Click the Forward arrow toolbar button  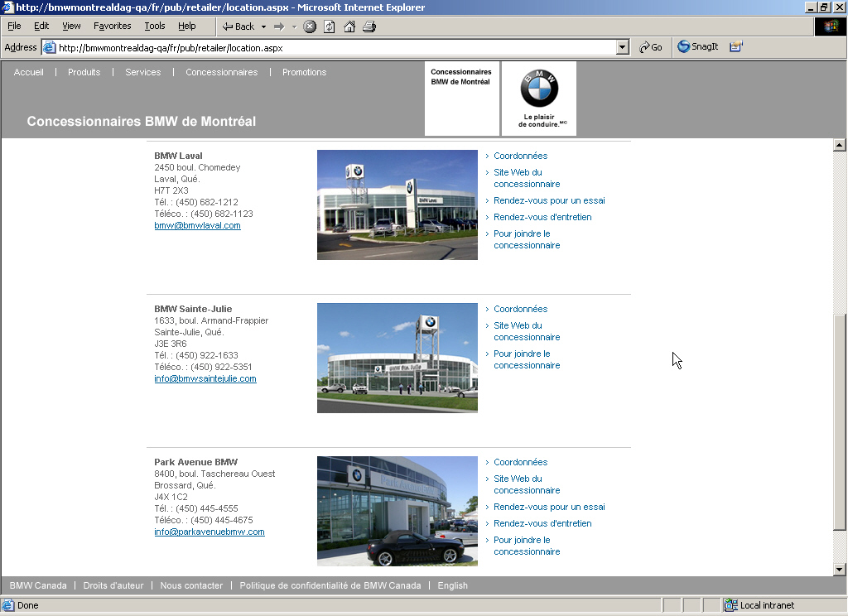point(279,26)
